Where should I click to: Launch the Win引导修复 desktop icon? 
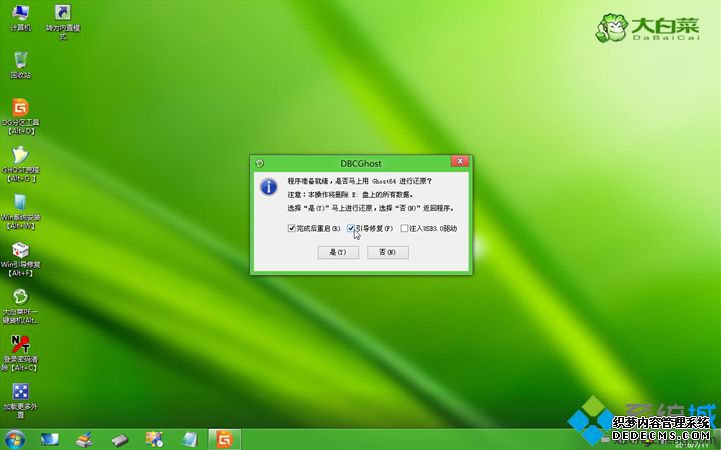tap(21, 259)
